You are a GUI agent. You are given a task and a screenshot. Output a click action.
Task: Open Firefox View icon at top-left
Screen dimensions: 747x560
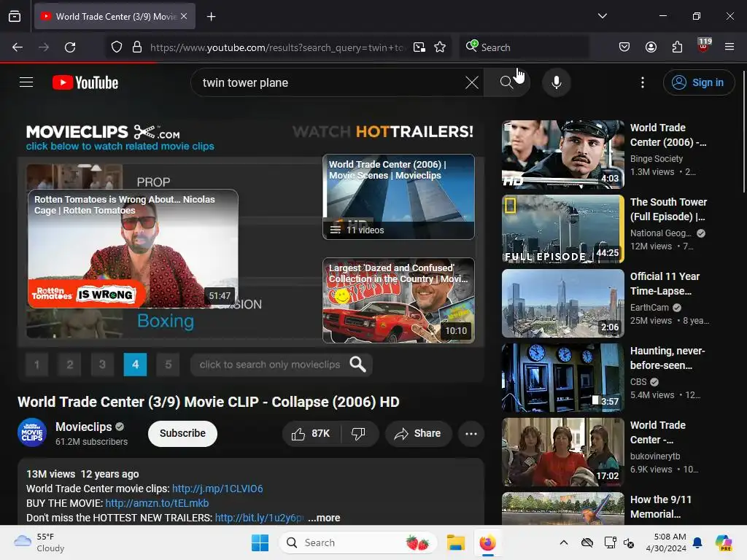coord(15,17)
